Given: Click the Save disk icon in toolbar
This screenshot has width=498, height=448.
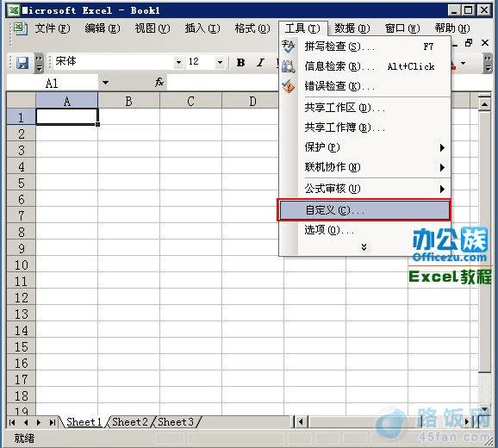Looking at the screenshot, I should pos(22,62).
